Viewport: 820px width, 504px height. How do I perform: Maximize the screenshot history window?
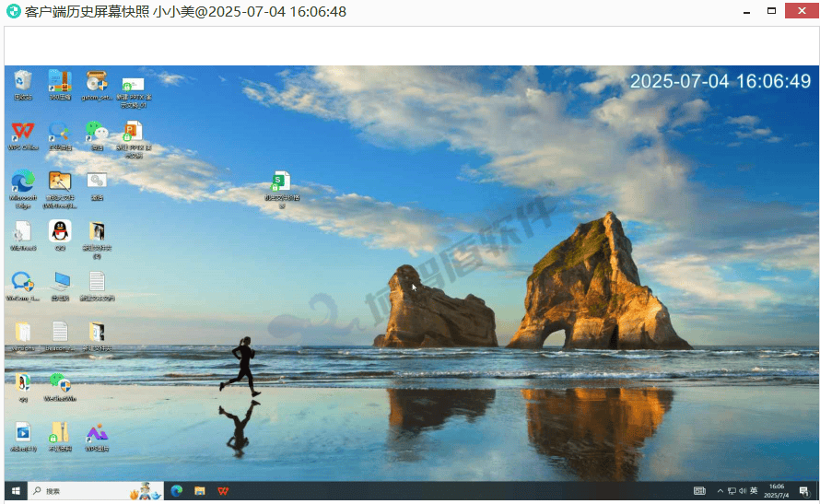(771, 12)
